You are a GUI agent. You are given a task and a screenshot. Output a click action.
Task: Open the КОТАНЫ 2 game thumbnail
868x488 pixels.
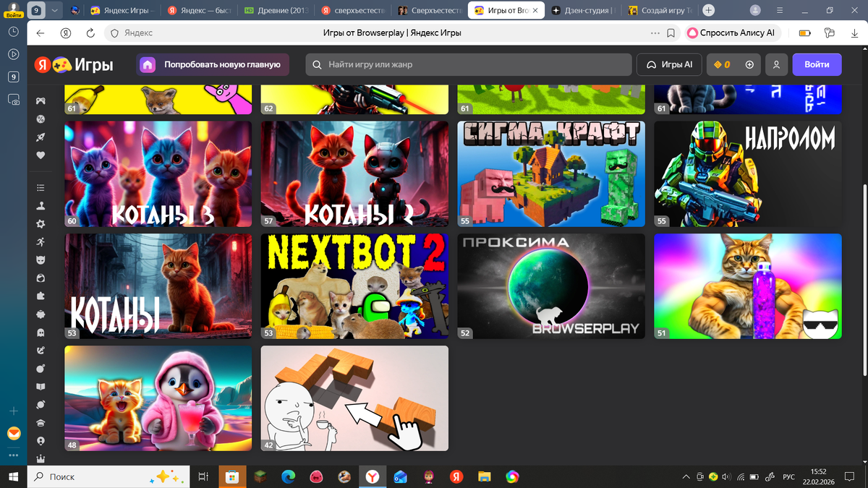coord(354,174)
